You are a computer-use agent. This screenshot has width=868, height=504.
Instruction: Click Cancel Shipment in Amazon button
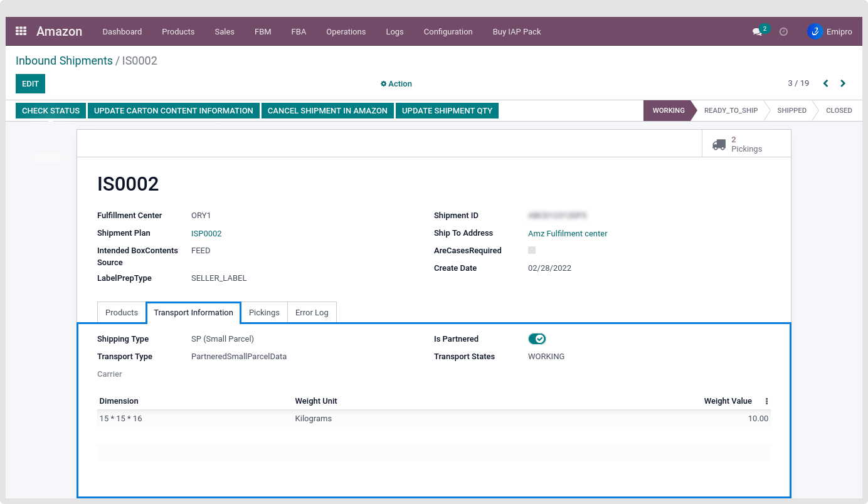click(x=327, y=110)
